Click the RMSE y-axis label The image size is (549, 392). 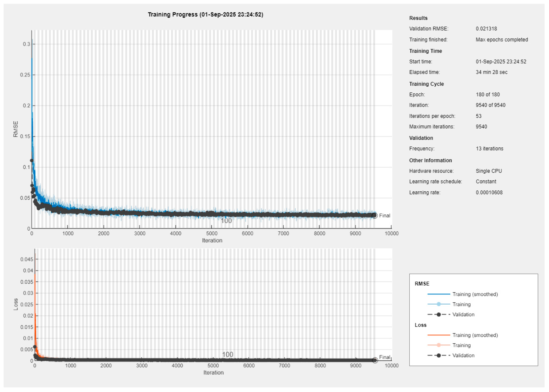(x=16, y=129)
